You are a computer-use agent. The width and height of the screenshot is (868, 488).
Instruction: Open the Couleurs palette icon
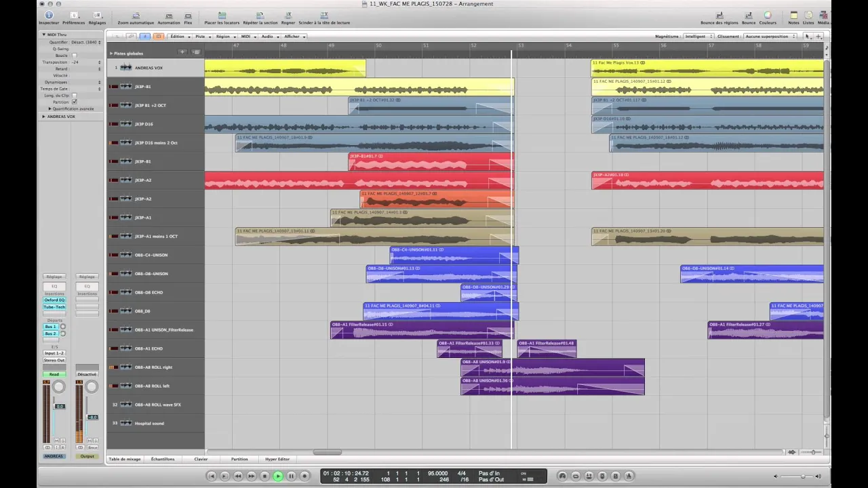[x=768, y=15]
